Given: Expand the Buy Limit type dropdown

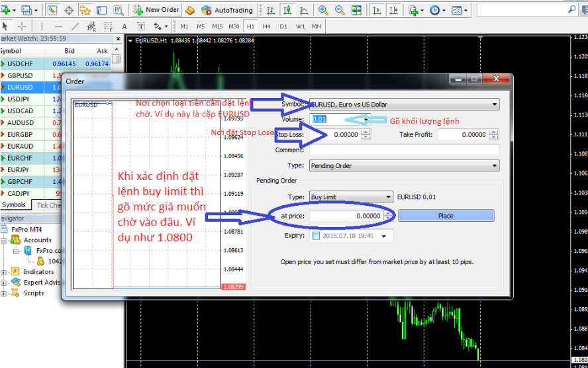Looking at the screenshot, I should pyautogui.click(x=388, y=197).
